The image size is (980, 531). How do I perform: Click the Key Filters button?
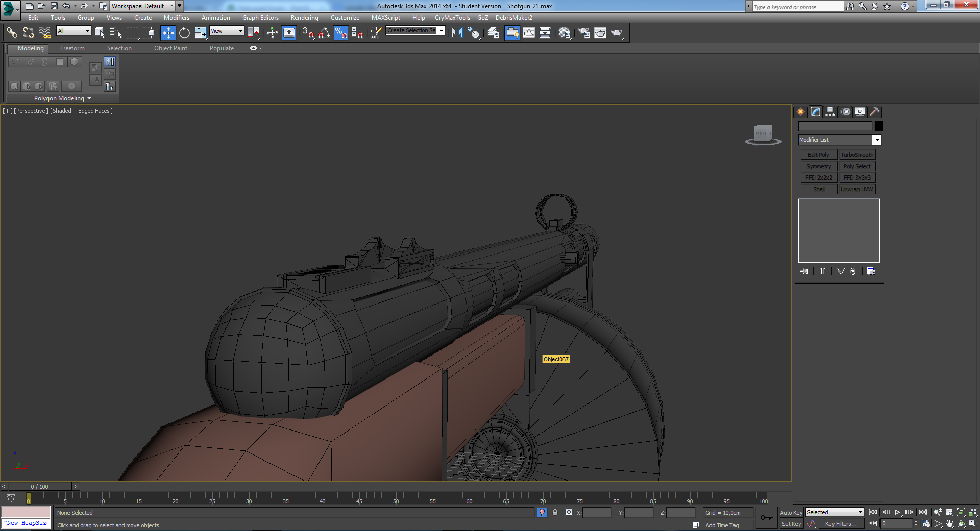point(841,524)
